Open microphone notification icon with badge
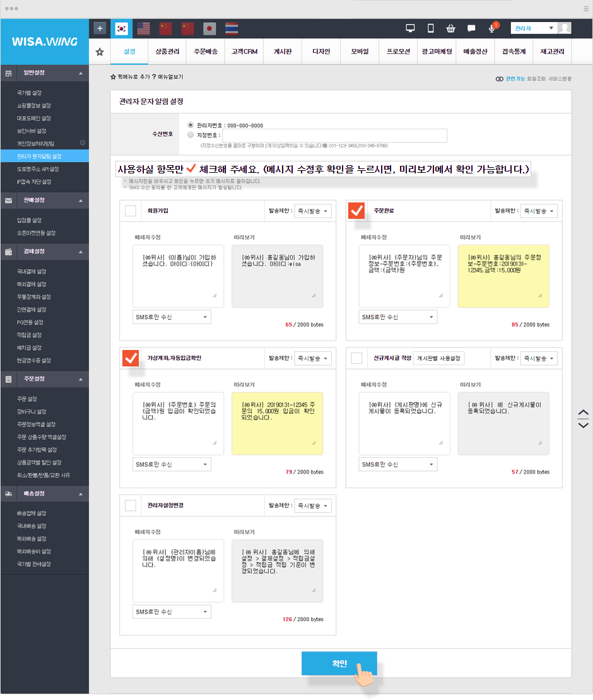The width and height of the screenshot is (593, 700). click(x=491, y=28)
